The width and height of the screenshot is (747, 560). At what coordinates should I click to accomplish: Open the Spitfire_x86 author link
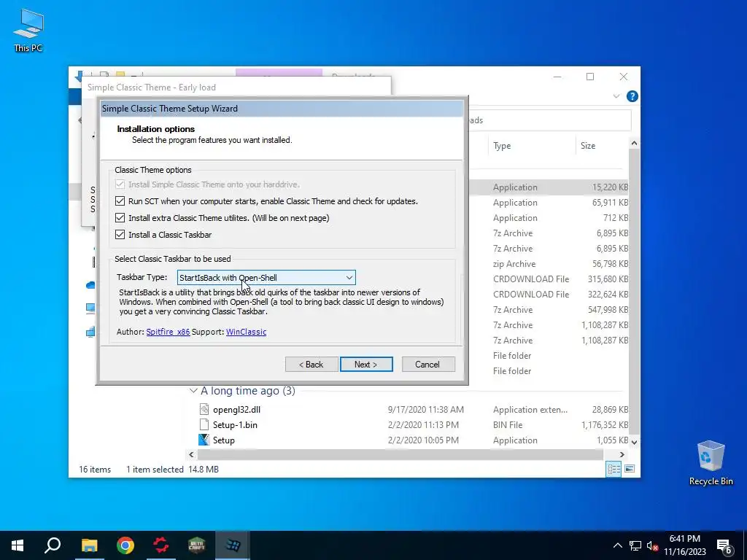click(x=168, y=332)
